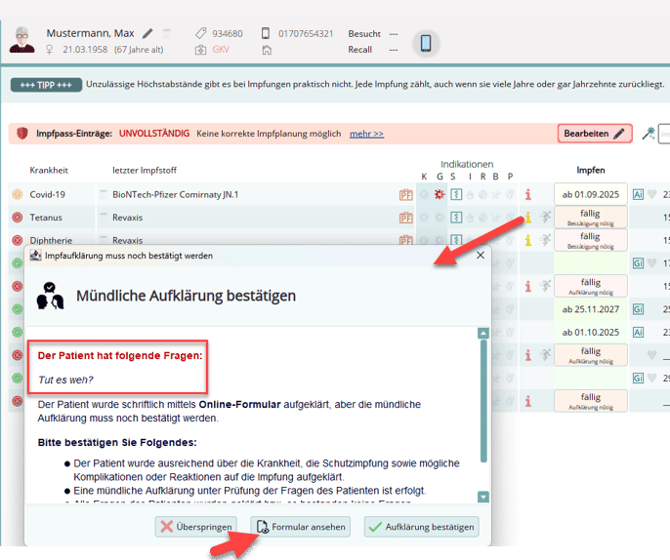Open the 'mehr >>' link

pos(366,133)
